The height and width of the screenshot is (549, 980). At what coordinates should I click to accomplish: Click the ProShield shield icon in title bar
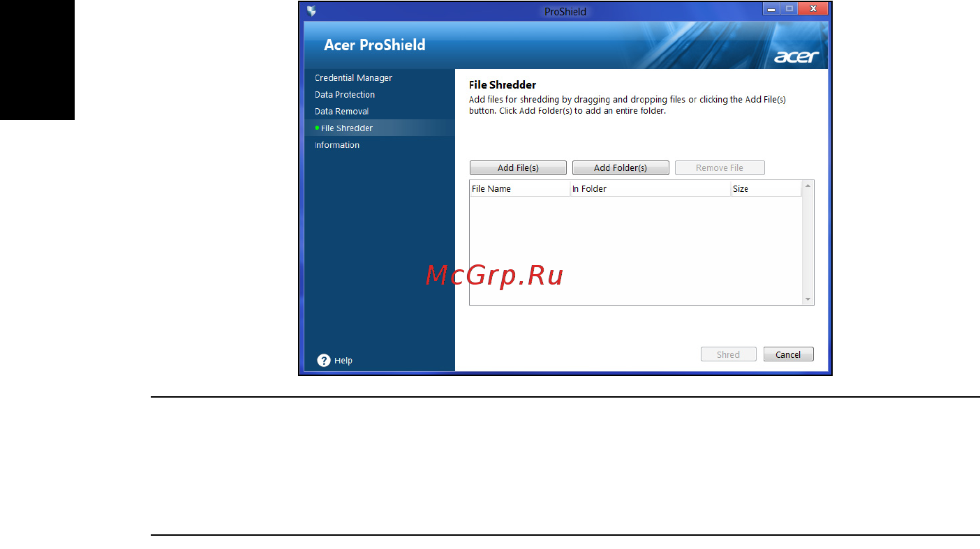[311, 11]
